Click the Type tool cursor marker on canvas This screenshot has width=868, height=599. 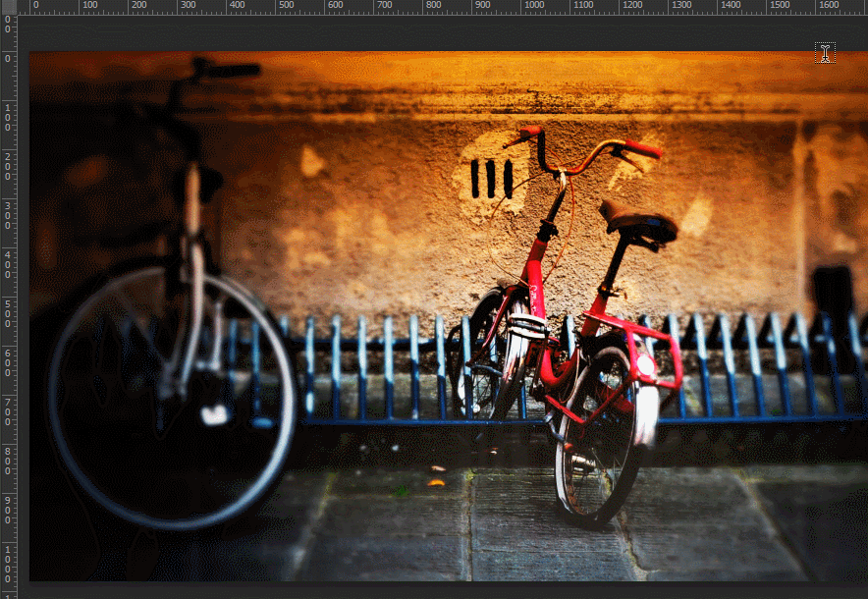point(823,53)
